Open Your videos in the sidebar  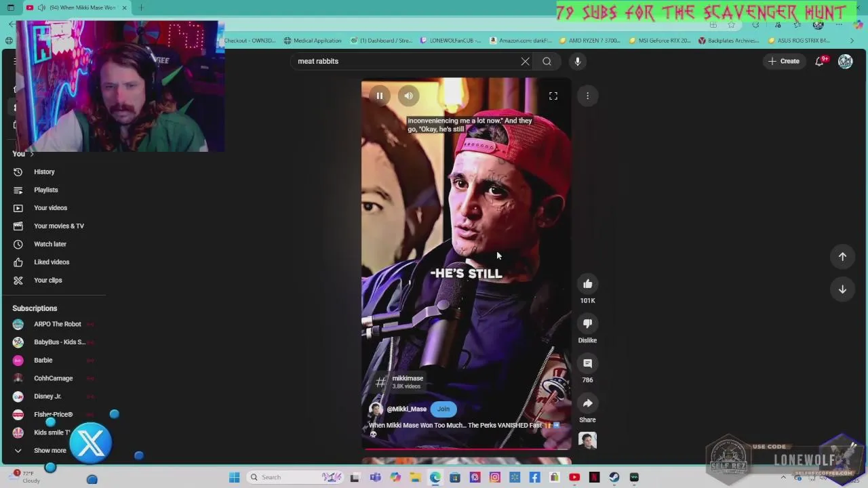coord(50,208)
